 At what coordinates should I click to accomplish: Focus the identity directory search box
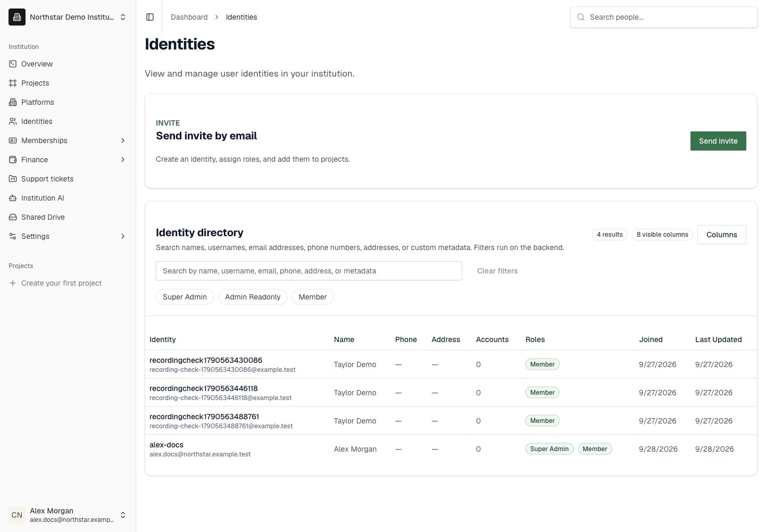coord(309,271)
